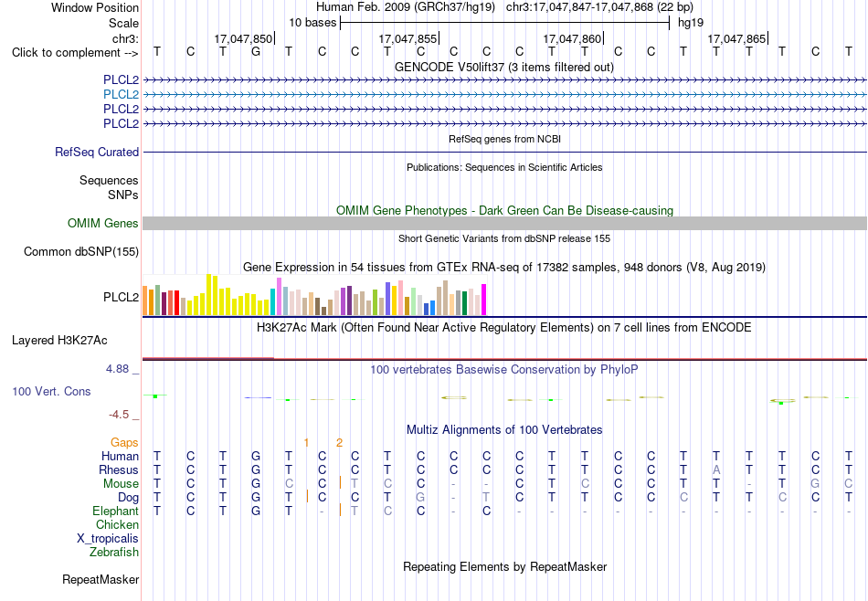
Task: Select the Dog alignment row label
Action: [x=129, y=498]
